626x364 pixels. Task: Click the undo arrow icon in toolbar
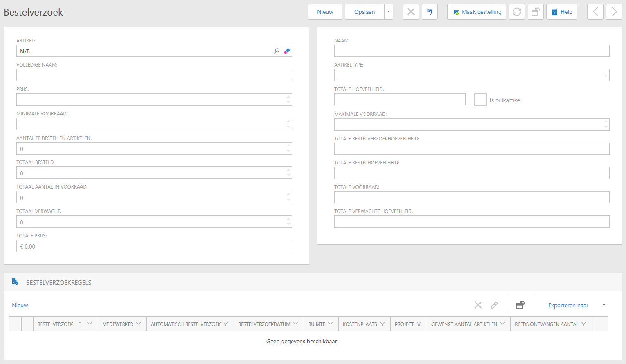click(429, 12)
